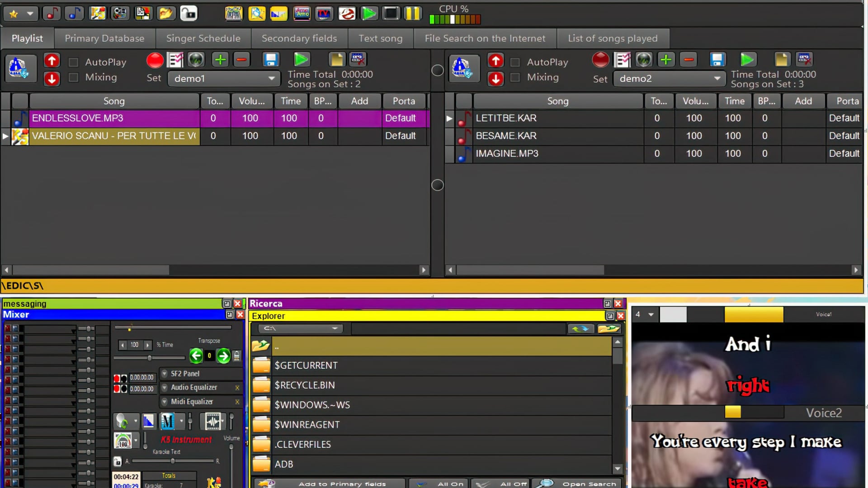Screen dimensions: 868x488
Task: Click the red record button in demo1 playlist
Action: (x=155, y=60)
